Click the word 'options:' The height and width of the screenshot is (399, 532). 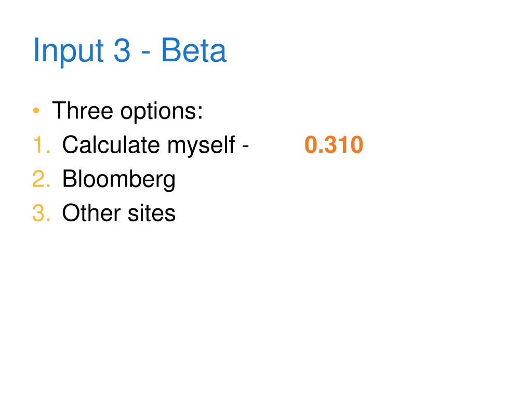click(162, 112)
